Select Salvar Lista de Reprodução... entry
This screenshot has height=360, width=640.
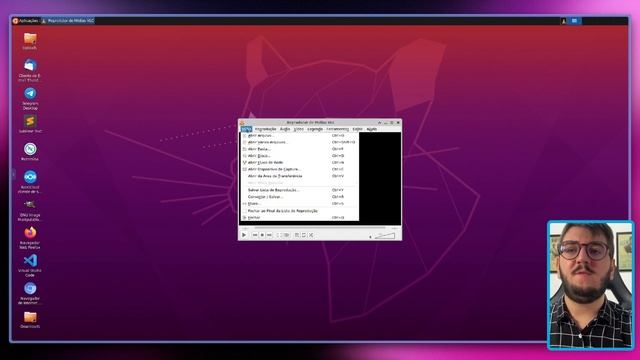coord(299,190)
